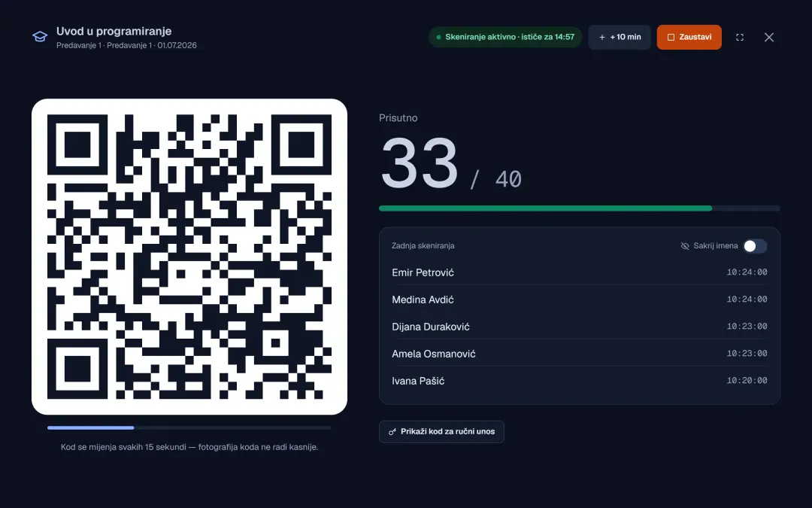Select Medina Avdić scan entry

pos(580,299)
